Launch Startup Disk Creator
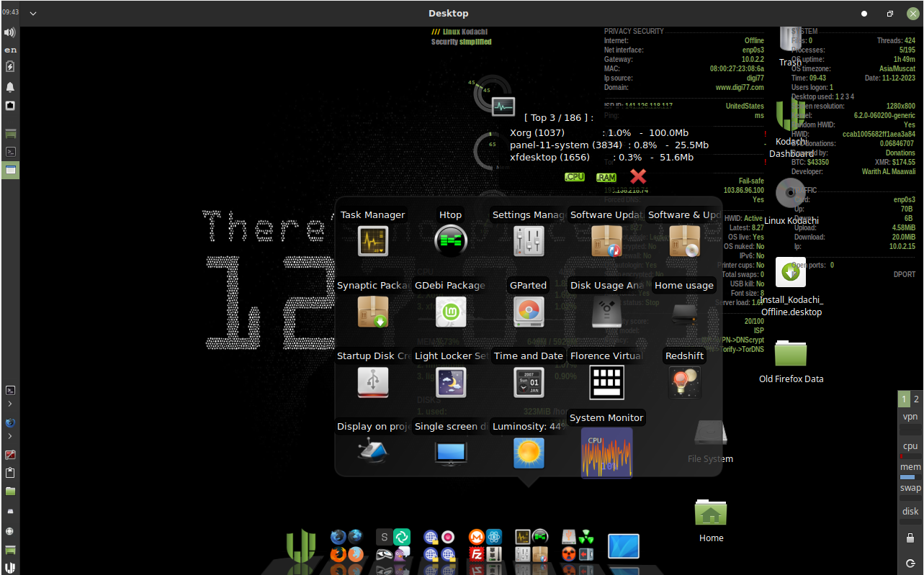 point(373,382)
